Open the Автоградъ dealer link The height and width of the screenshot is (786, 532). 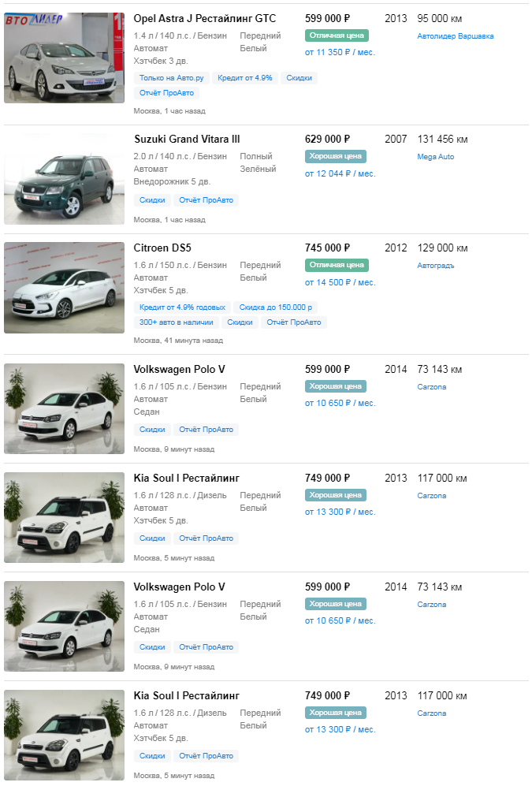[435, 266]
